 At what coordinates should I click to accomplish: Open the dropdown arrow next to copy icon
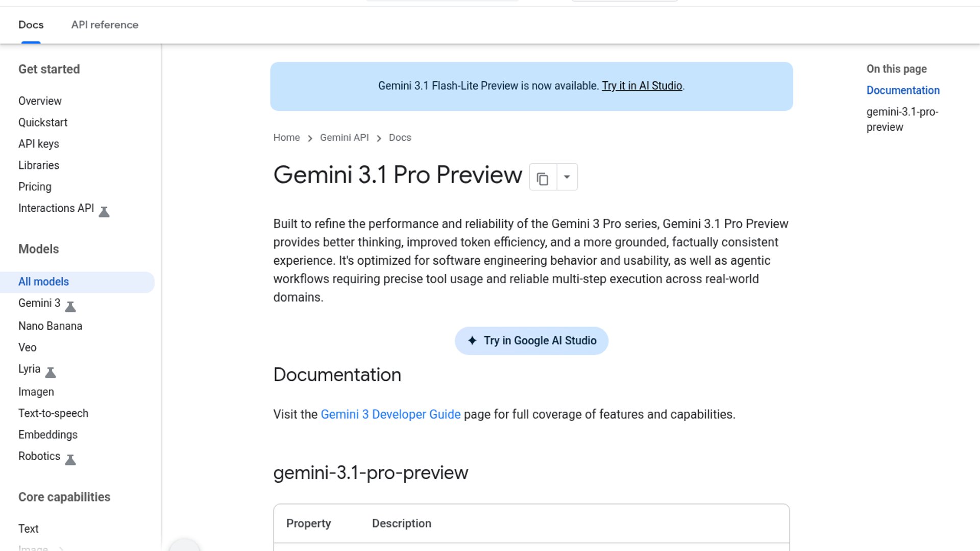(567, 177)
